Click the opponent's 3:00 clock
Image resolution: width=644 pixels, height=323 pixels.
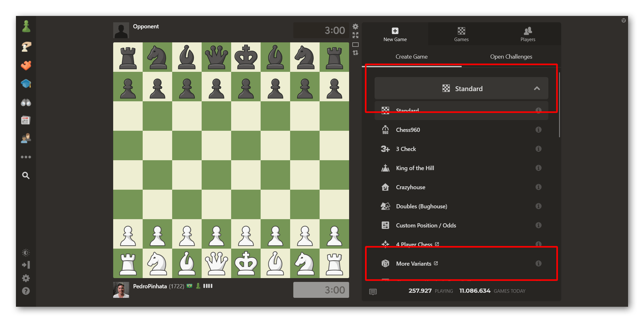[321, 30]
